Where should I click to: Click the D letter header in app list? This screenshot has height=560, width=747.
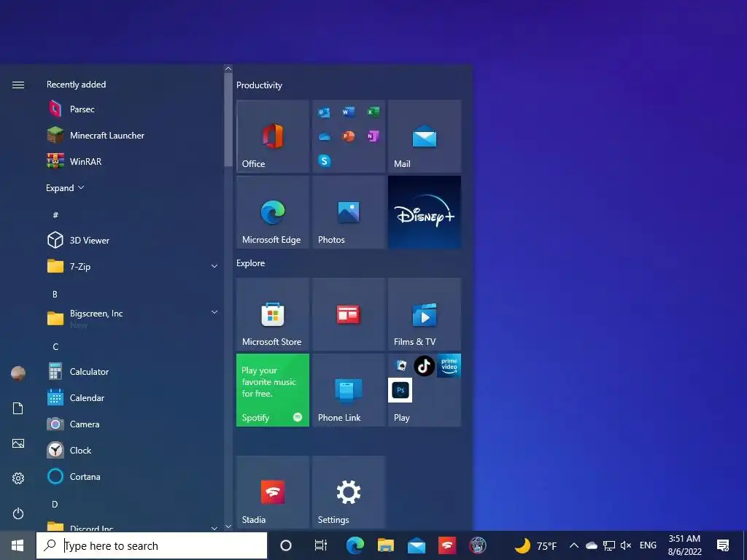point(55,505)
